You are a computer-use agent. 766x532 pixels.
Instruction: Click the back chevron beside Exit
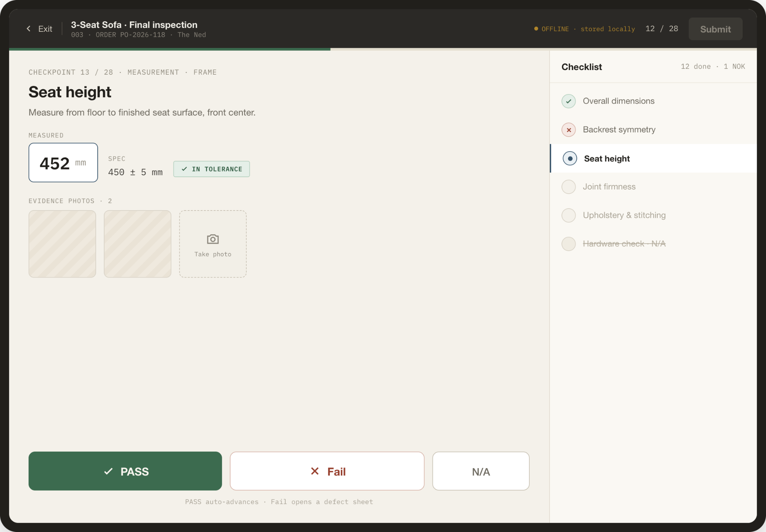[x=28, y=29]
